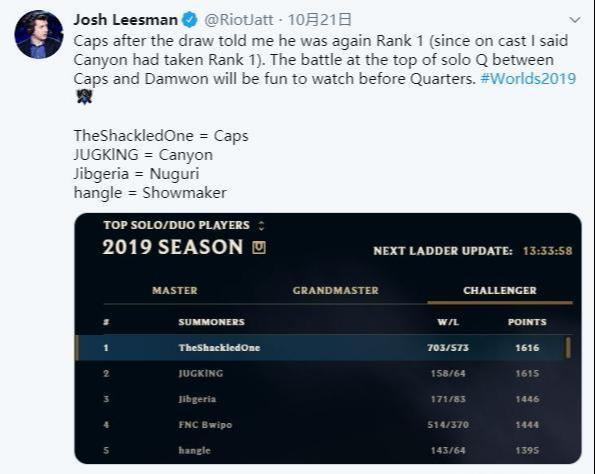Viewport: 595px width, 474px height.
Task: Click the Josh Leesman display name
Action: (x=126, y=20)
